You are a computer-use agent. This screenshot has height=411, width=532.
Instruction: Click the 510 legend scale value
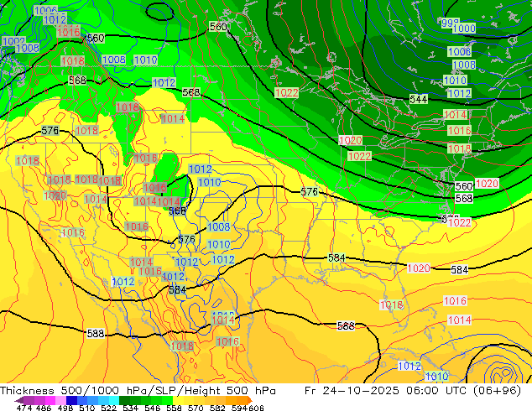click(87, 408)
